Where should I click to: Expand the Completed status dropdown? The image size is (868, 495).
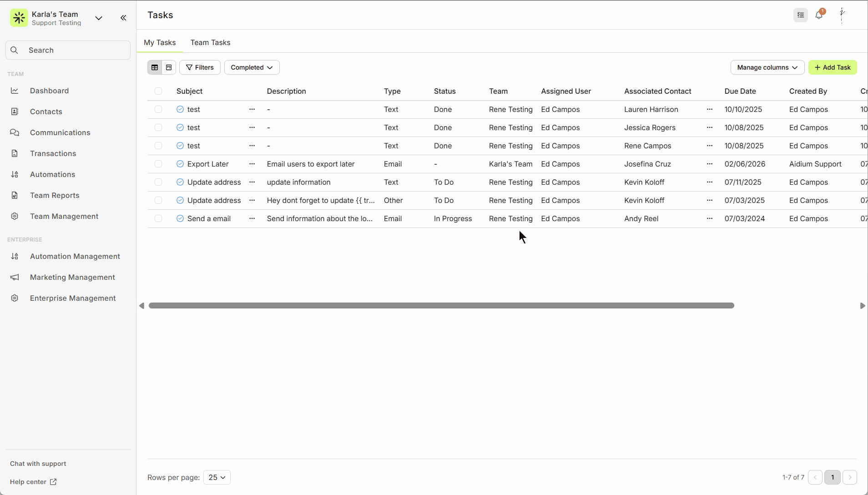click(252, 67)
